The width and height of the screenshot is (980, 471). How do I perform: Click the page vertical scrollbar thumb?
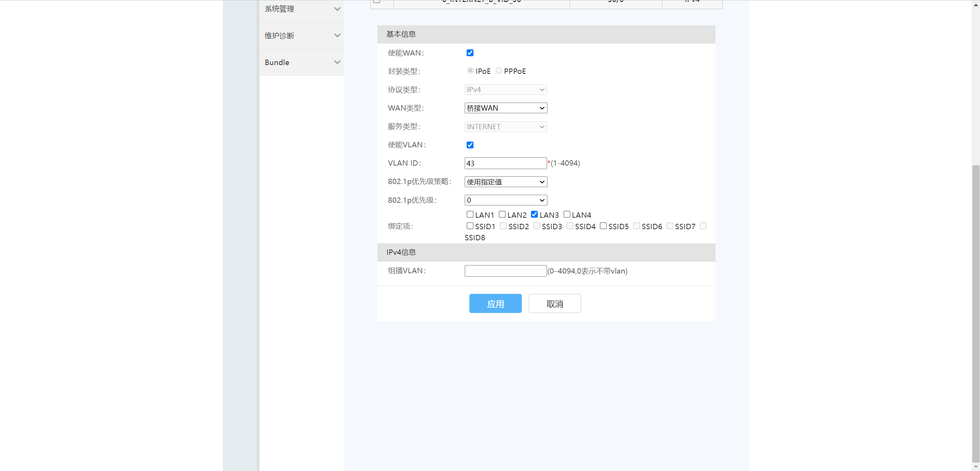tap(976, 314)
